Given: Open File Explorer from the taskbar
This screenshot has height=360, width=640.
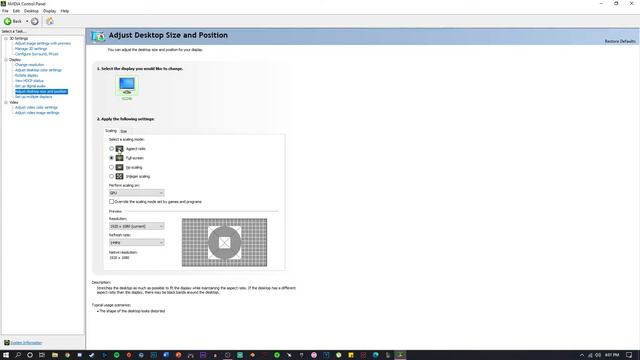Looking at the screenshot, I should pos(55,355).
